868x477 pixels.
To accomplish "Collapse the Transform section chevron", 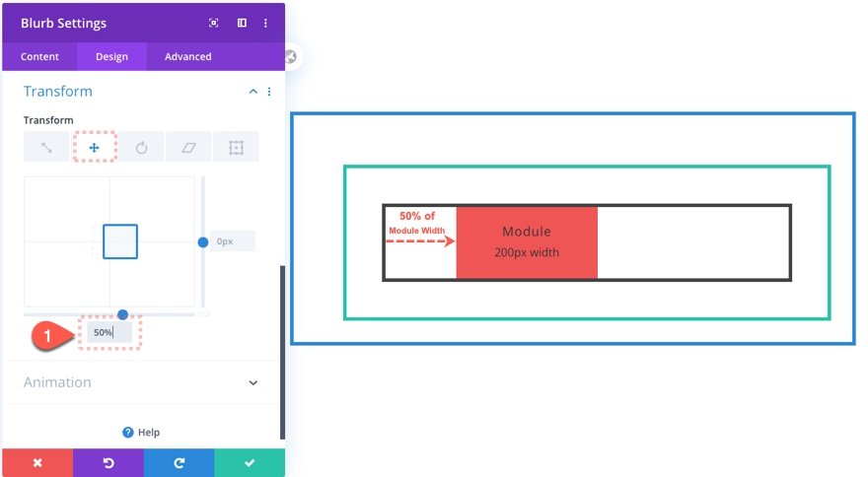I will click(x=253, y=92).
